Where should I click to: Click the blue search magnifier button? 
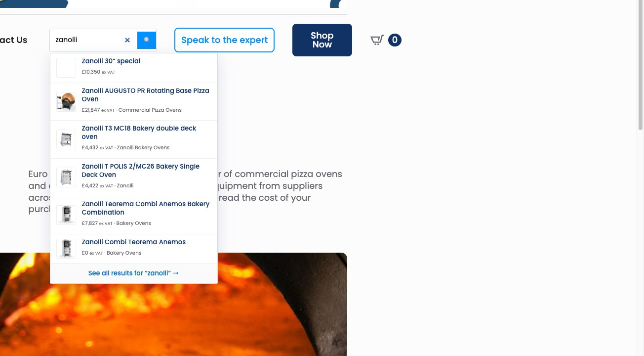147,40
